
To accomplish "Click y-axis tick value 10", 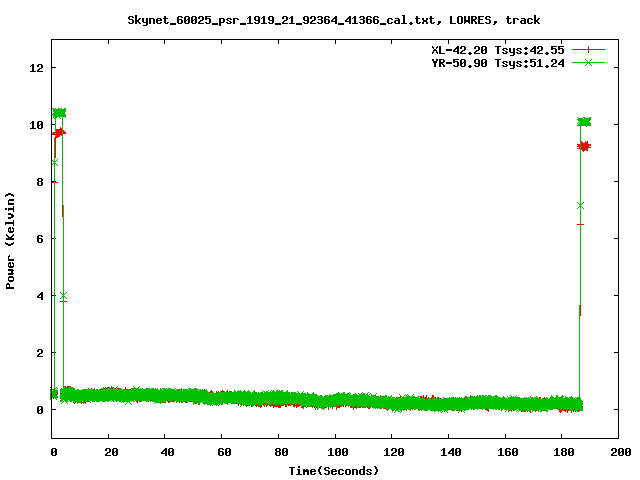I will click(x=36, y=125).
